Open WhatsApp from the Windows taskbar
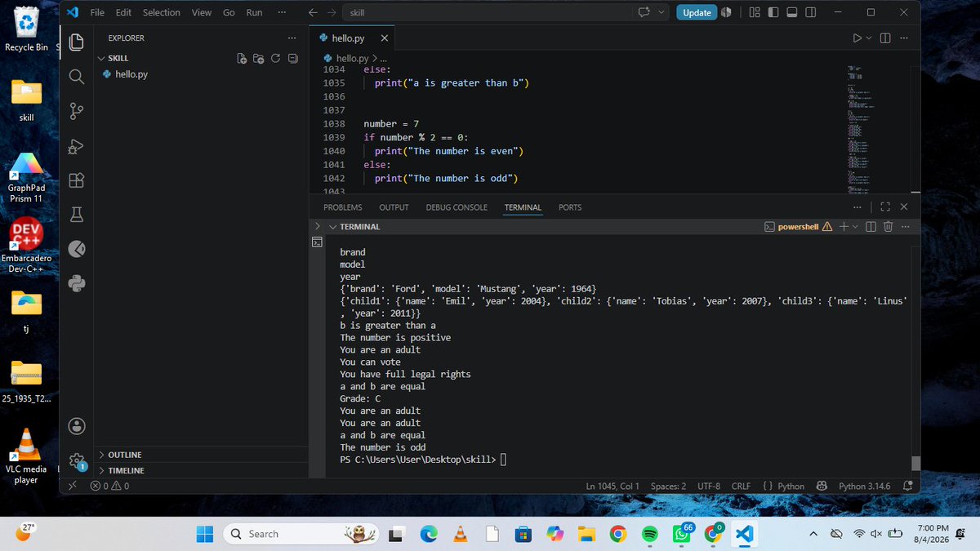980x551 pixels. coord(681,534)
